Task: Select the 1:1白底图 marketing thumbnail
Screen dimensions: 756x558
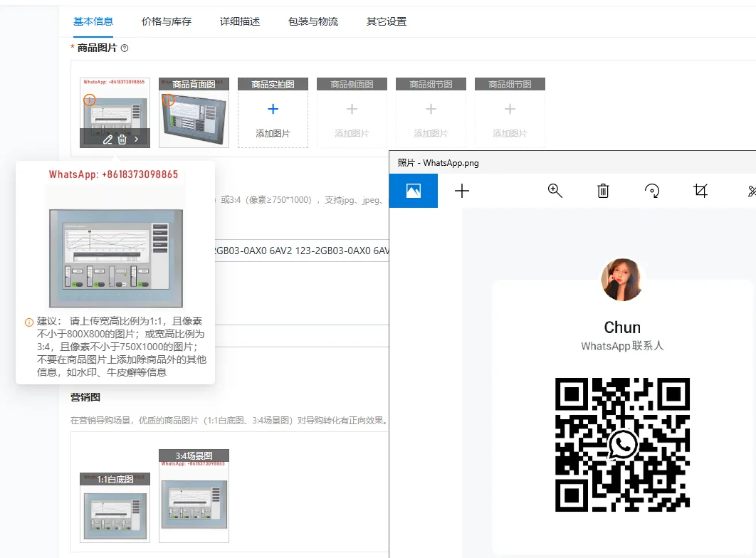Action: (115, 508)
